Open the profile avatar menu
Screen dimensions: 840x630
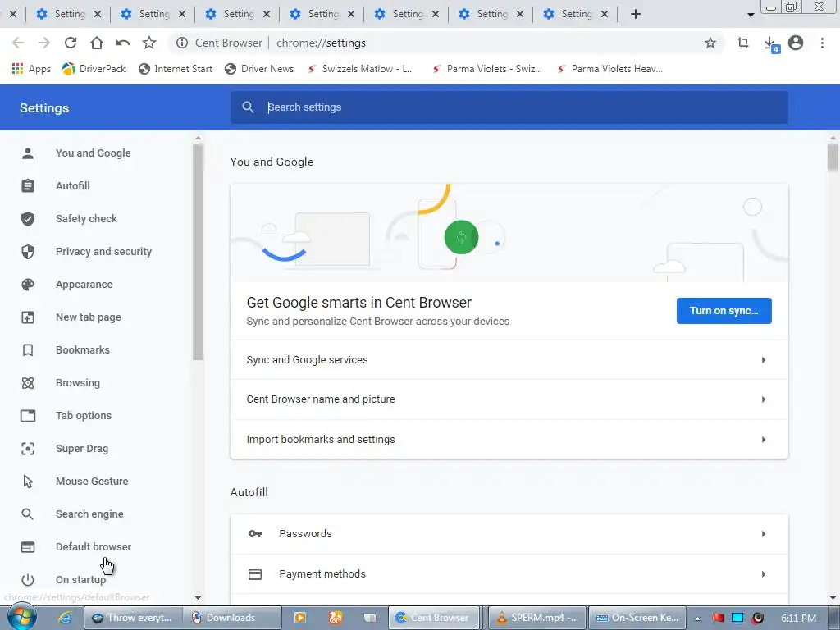(x=796, y=43)
